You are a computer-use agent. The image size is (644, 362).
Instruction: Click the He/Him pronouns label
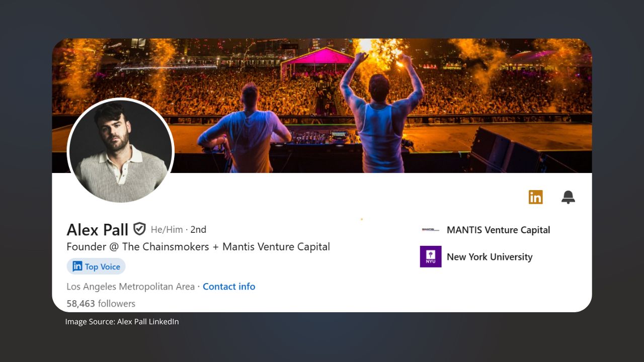(167, 230)
